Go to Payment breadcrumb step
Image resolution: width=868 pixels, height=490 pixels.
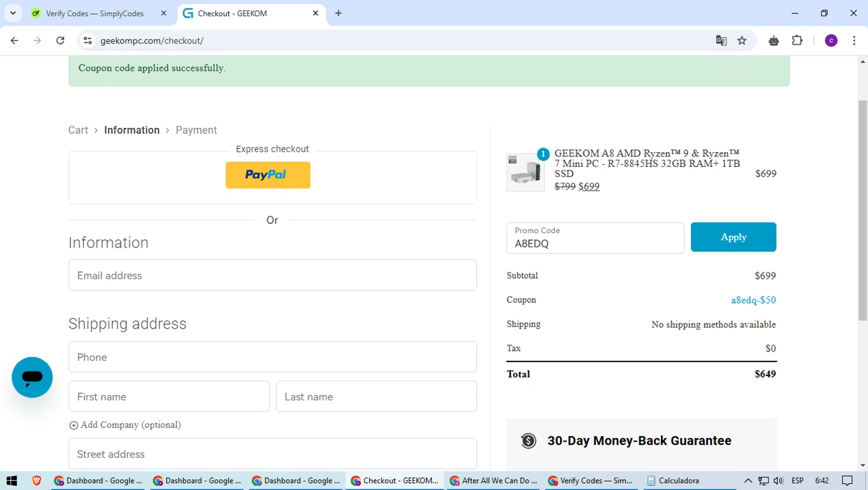click(196, 130)
